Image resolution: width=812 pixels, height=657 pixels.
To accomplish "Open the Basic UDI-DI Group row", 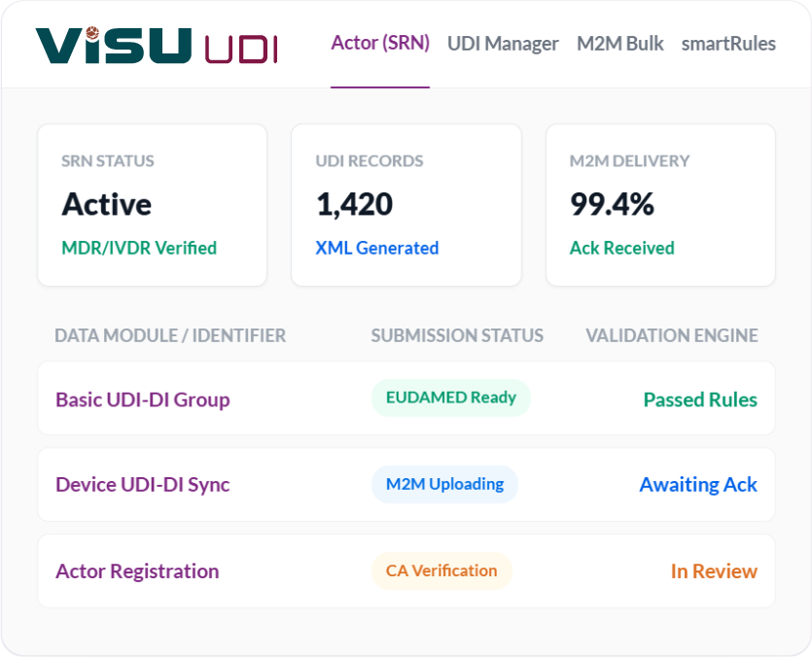I will click(406, 398).
